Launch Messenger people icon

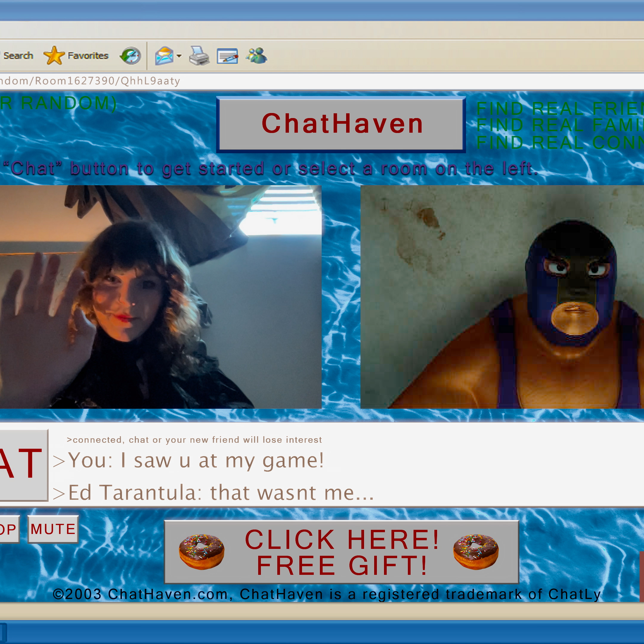tap(256, 55)
